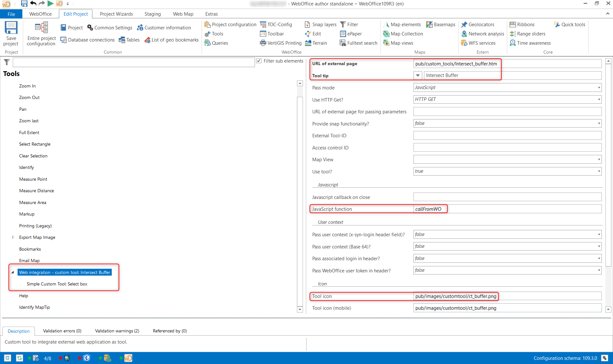The width and height of the screenshot is (613, 364).
Task: Open the Tool tip dropdown arrow
Action: tap(418, 75)
